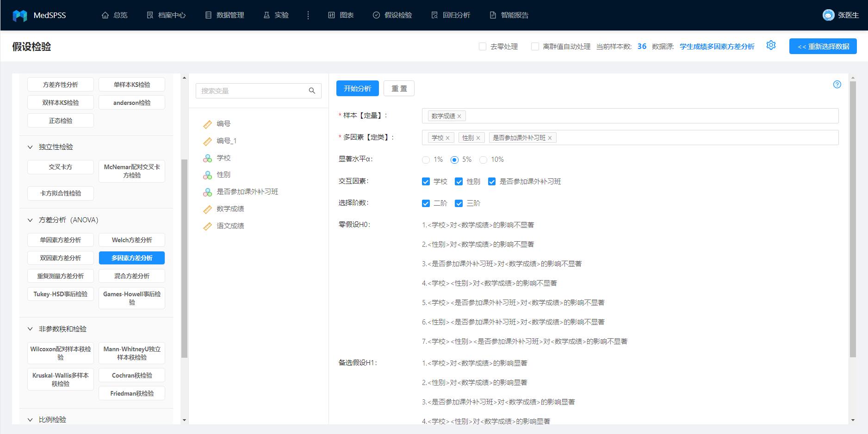Image resolution: width=868 pixels, height=434 pixels.
Task: Click the 张医生 user avatar
Action: (828, 14)
